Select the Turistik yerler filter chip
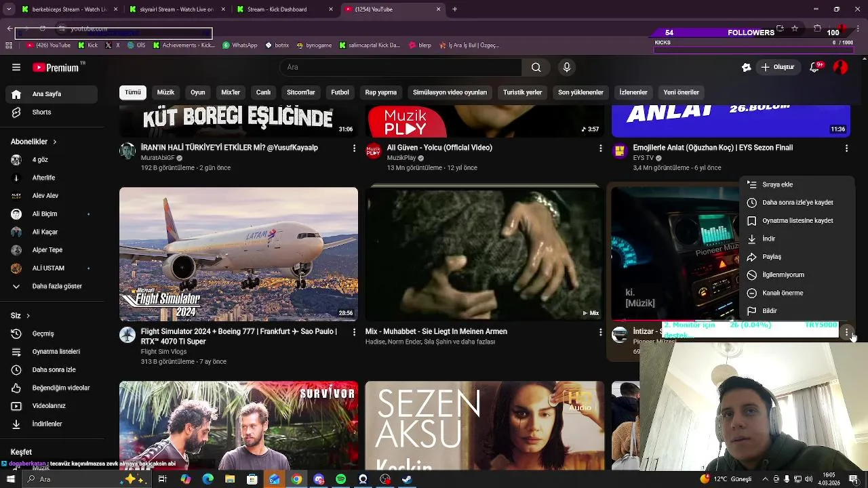This screenshot has height=488, width=868. point(522,92)
